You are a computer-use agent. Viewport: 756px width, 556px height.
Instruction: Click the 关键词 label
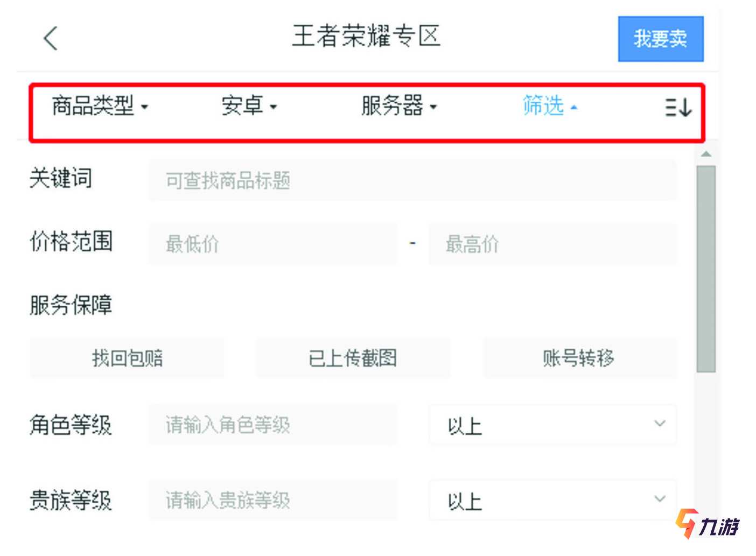[61, 178]
